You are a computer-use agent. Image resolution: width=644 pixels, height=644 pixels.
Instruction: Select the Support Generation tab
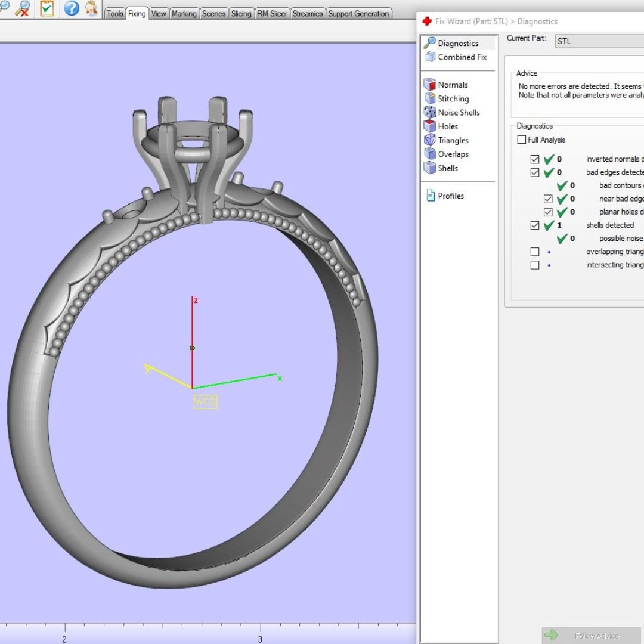pos(358,14)
